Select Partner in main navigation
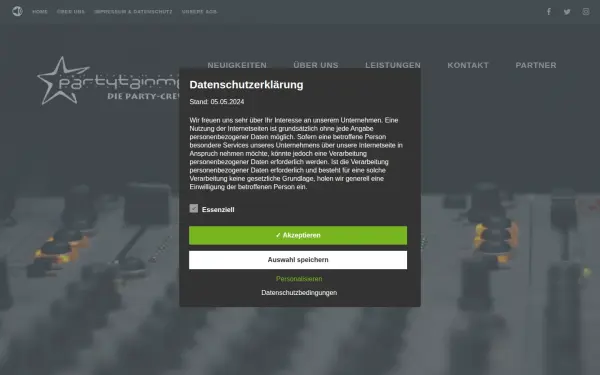This screenshot has height=375, width=600. pos(536,65)
